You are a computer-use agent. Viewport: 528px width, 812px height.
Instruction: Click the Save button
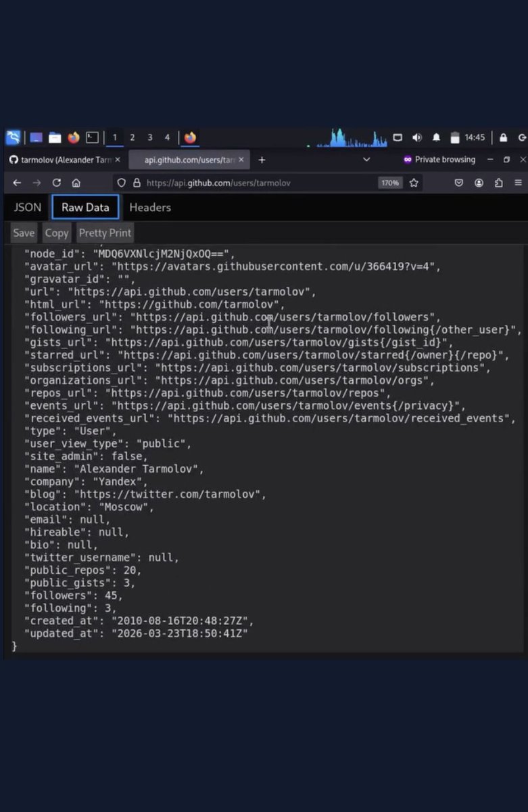click(24, 233)
